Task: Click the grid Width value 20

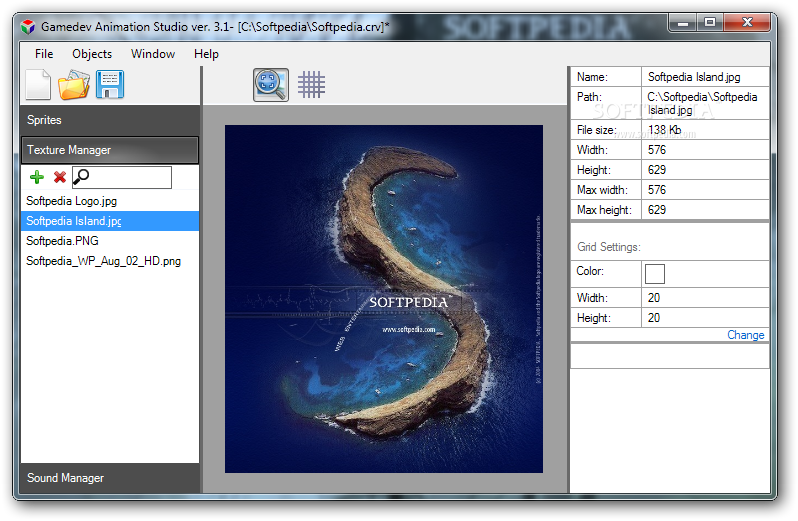Action: 705,298
